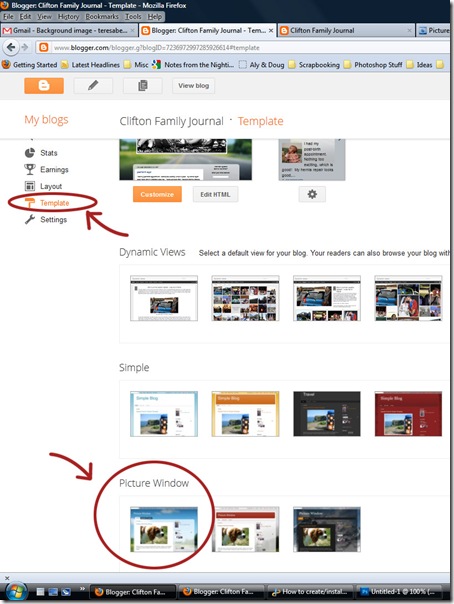Click the browser Forward arrow button
Viewport: 454px width, 604px height.
pos(25,47)
